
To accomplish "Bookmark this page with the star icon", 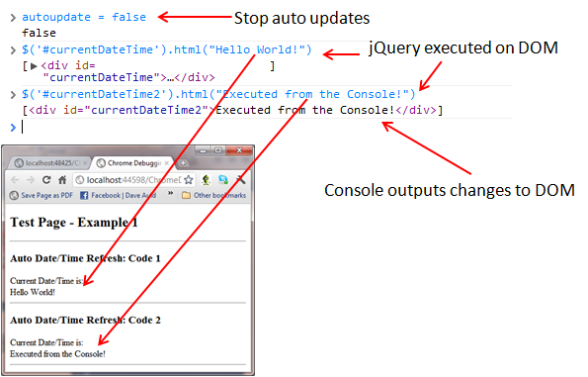I will (189, 180).
